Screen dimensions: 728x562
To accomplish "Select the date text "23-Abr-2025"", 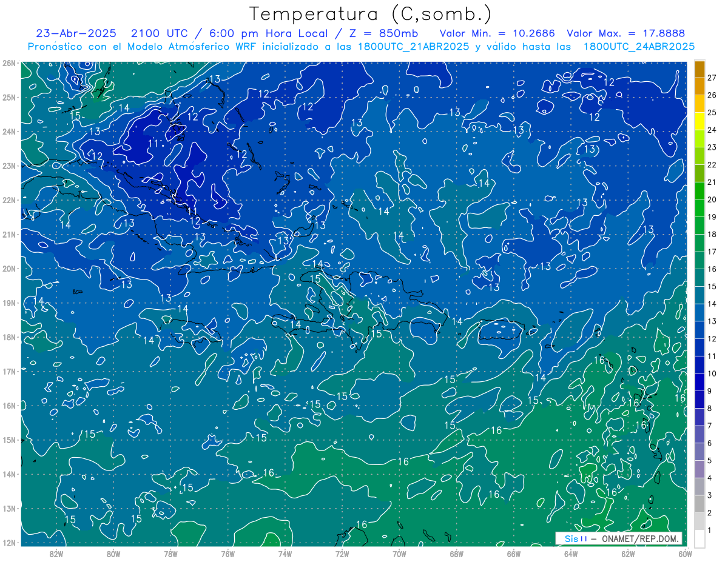I will tap(75, 33).
